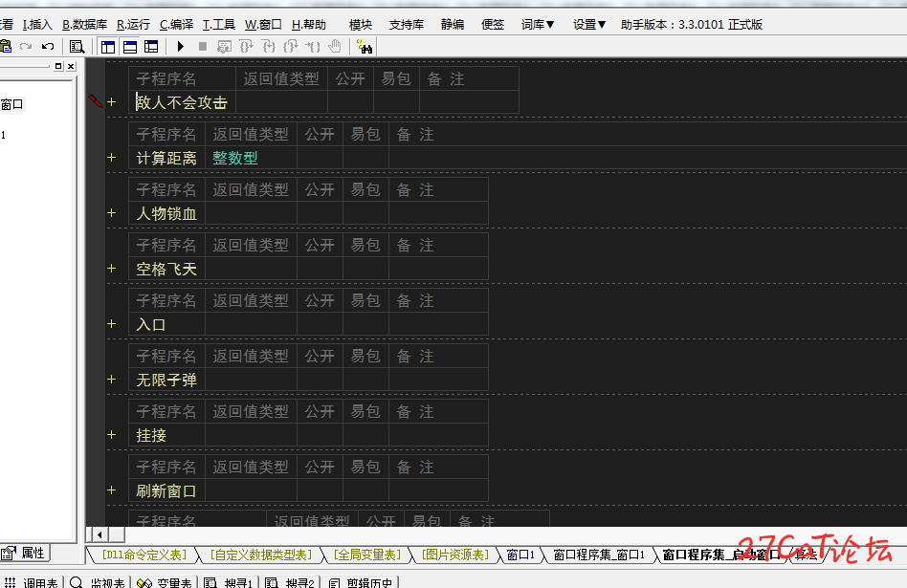Click the Undo arrow icon
907x588 pixels.
click(x=48, y=46)
